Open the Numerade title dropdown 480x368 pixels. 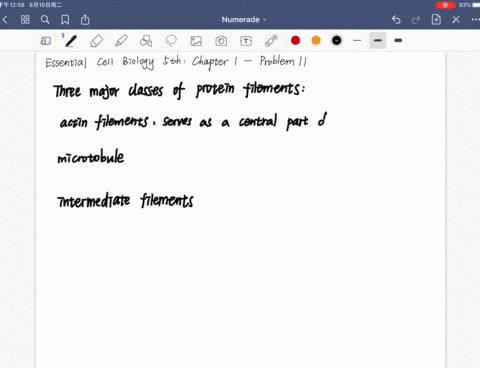click(244, 20)
